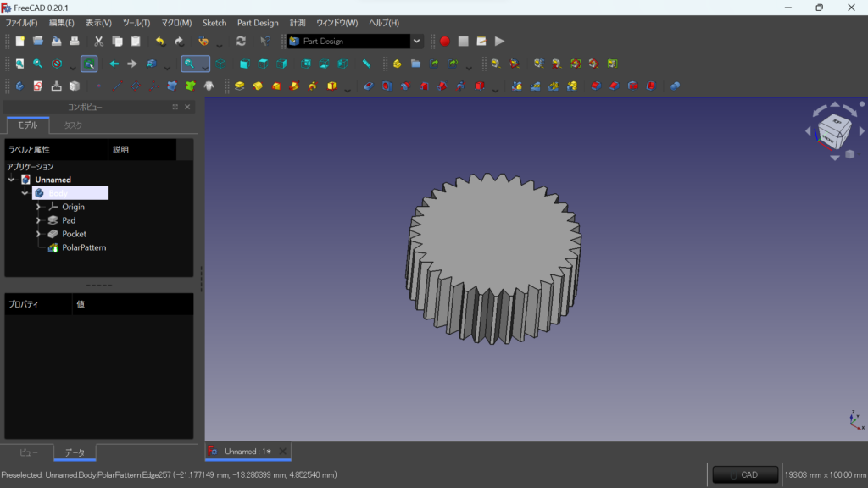Click the What's This help cursor icon
868x488 pixels.
(x=265, y=42)
